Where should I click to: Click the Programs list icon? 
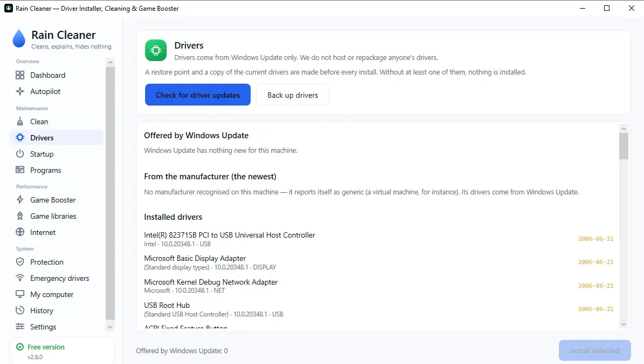[x=20, y=170]
